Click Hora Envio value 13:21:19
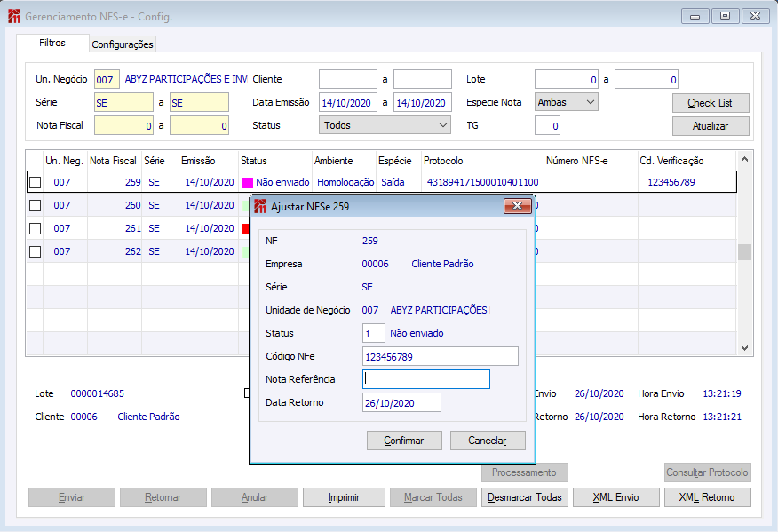Viewport: 778px width, 532px height. coord(722,393)
